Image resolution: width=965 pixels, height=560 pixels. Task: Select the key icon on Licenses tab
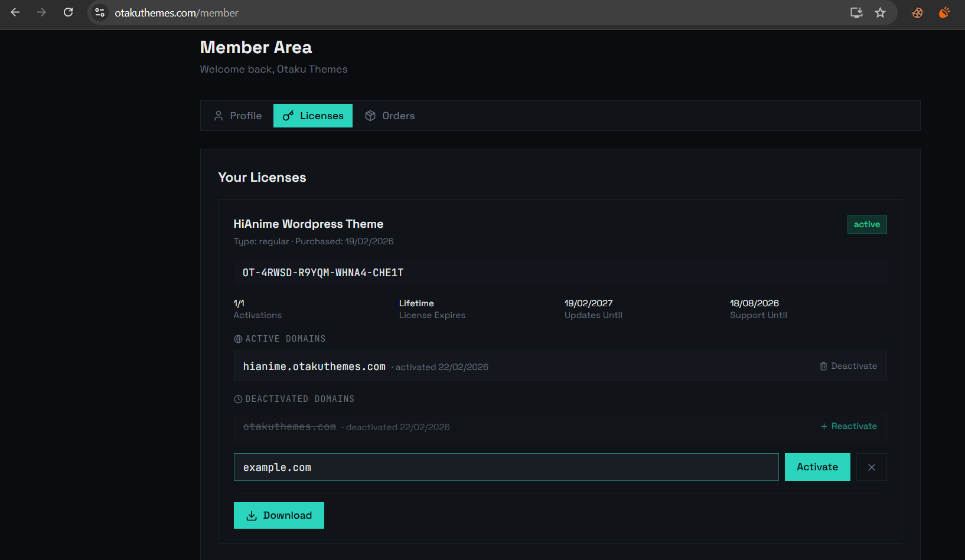pos(288,116)
